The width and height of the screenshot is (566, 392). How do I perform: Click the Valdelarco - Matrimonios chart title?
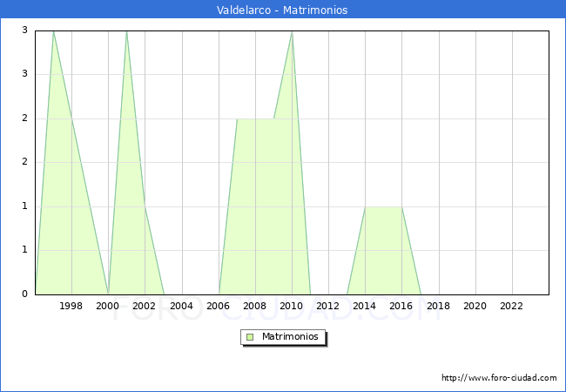pos(282,10)
